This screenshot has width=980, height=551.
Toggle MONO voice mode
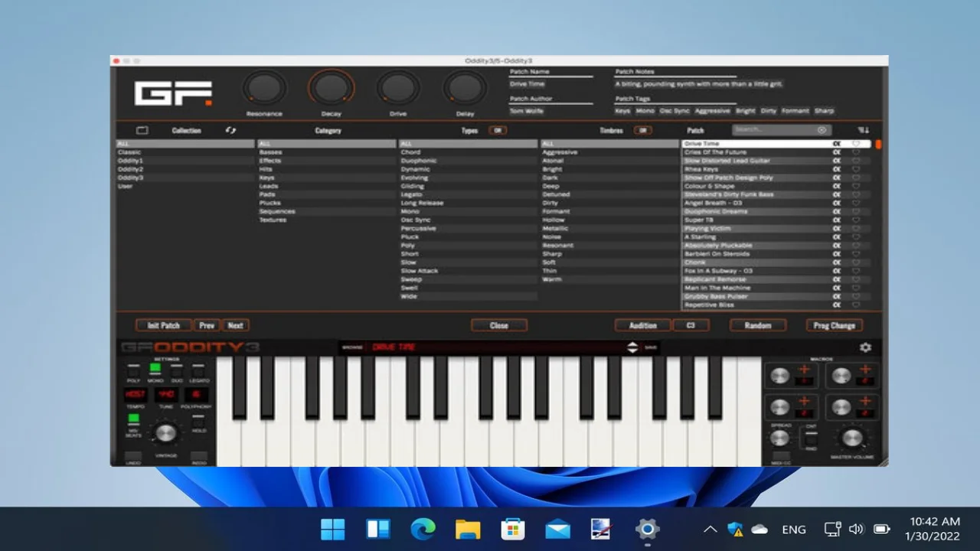pos(155,369)
